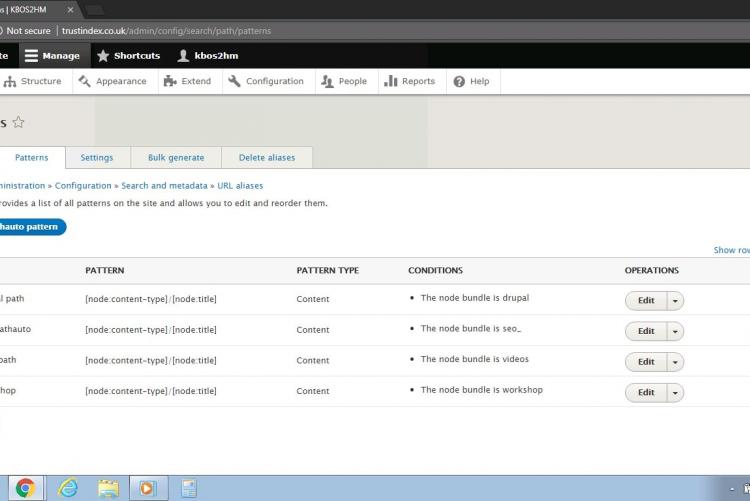Open the Structure admin menu
Screen dimensions: 750x501
[33, 81]
